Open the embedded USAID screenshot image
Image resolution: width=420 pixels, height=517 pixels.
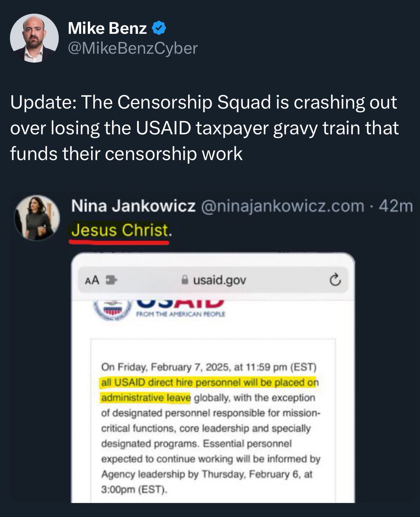coord(213,378)
